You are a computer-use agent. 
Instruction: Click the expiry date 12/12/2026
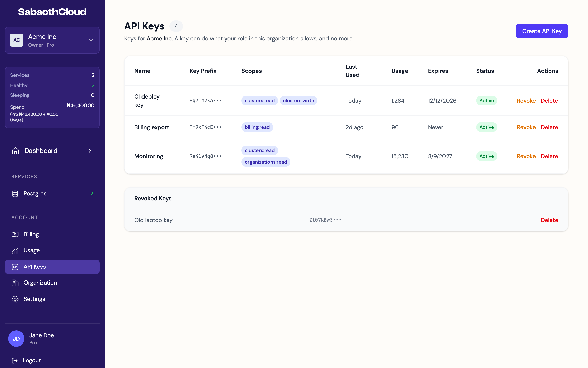click(442, 101)
